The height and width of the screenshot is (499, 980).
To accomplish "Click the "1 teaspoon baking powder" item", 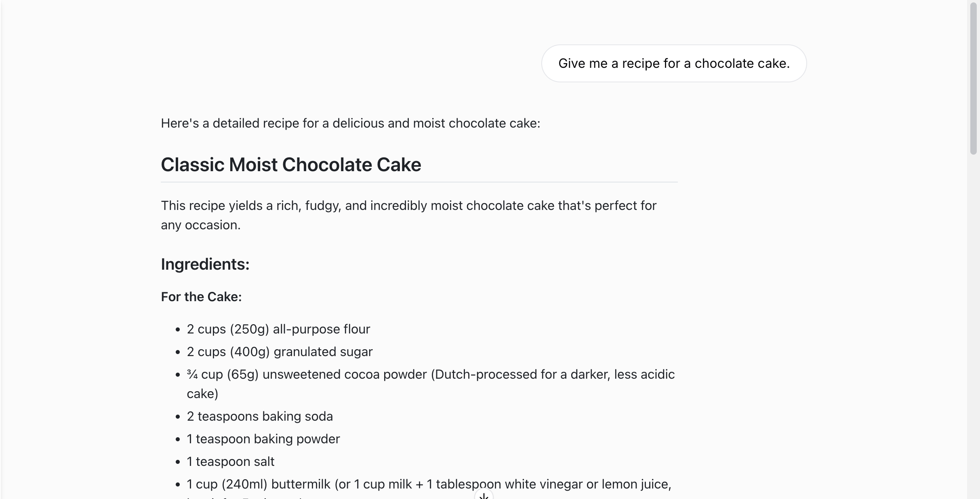I will pos(263,439).
